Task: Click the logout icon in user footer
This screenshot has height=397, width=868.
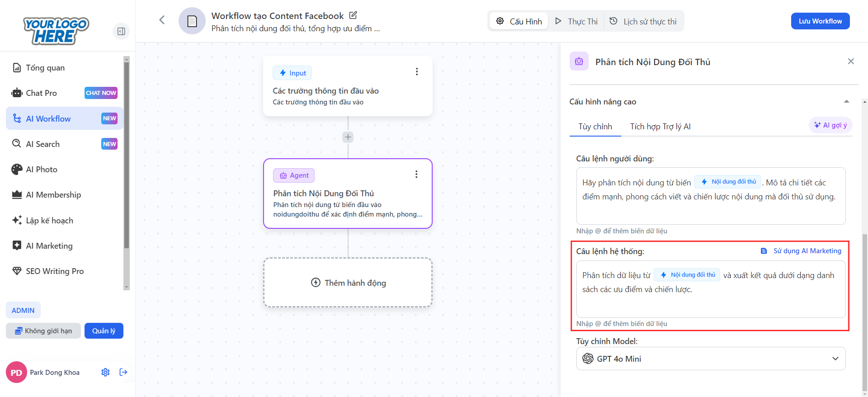Action: click(123, 372)
